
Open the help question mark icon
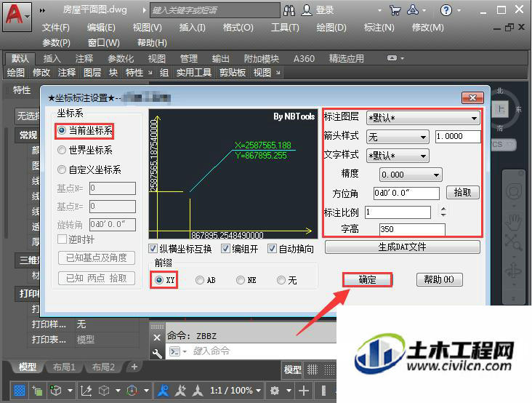(446, 10)
